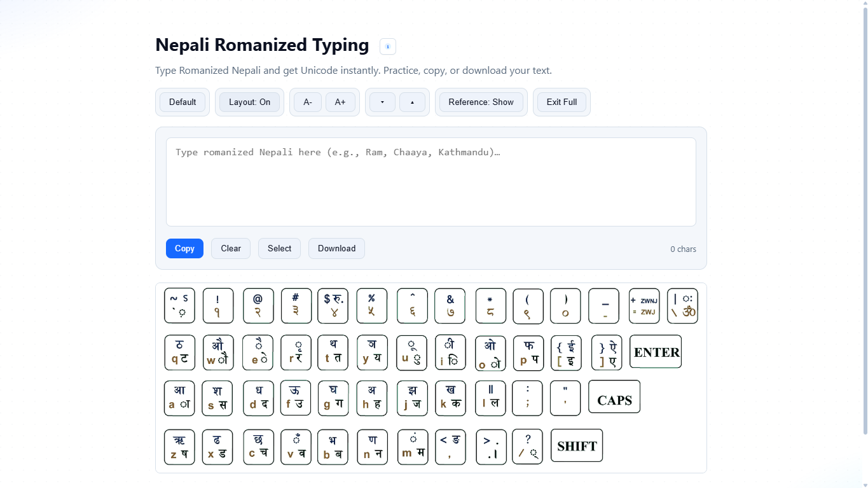
Task: Click Exit Full to leave fullscreen mode
Action: tap(561, 102)
